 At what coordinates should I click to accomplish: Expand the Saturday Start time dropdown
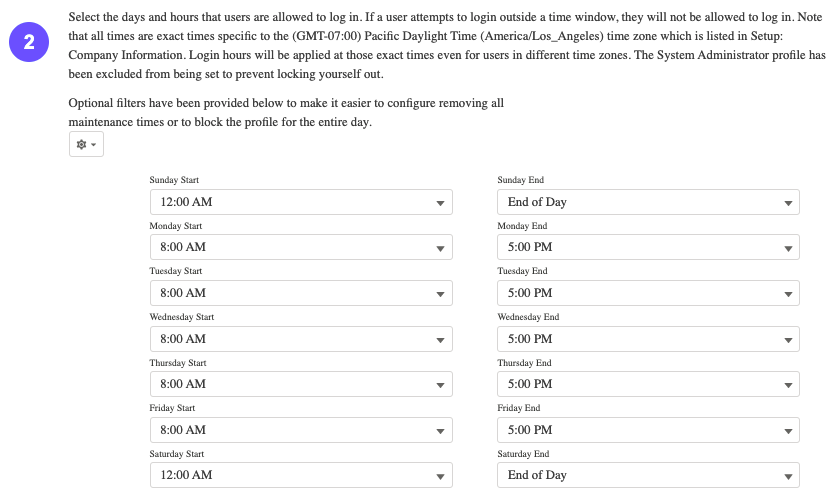pos(301,475)
